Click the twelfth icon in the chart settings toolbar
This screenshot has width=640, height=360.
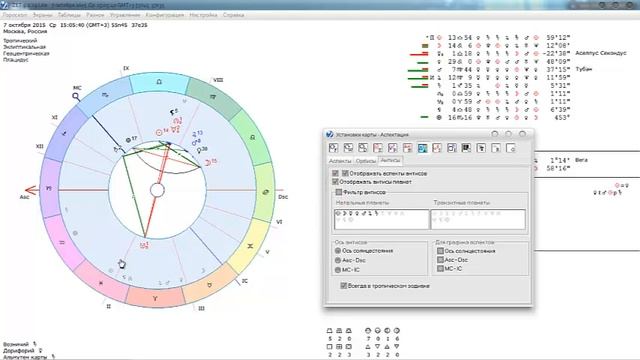tap(496, 148)
